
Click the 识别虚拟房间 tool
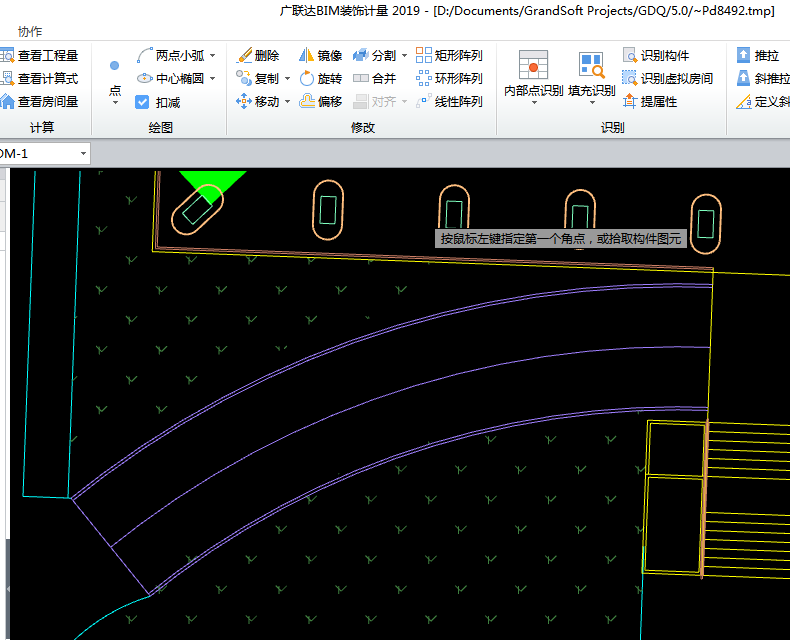pyautogui.click(x=668, y=78)
